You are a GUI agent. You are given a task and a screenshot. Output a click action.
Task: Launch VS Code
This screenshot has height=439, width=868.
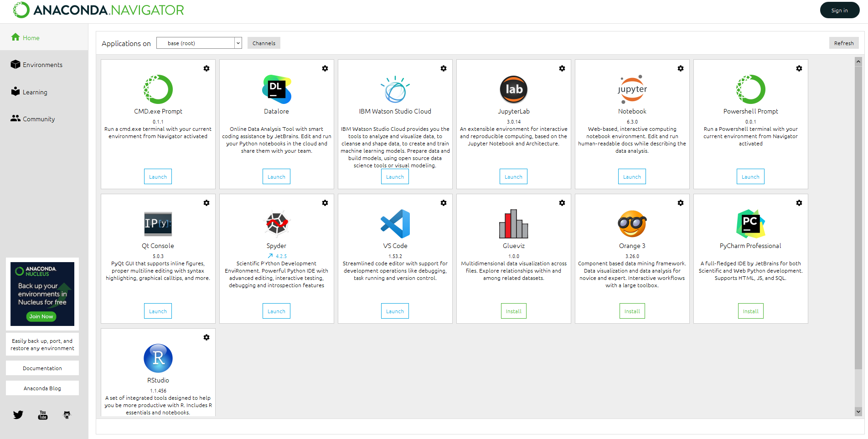(395, 311)
